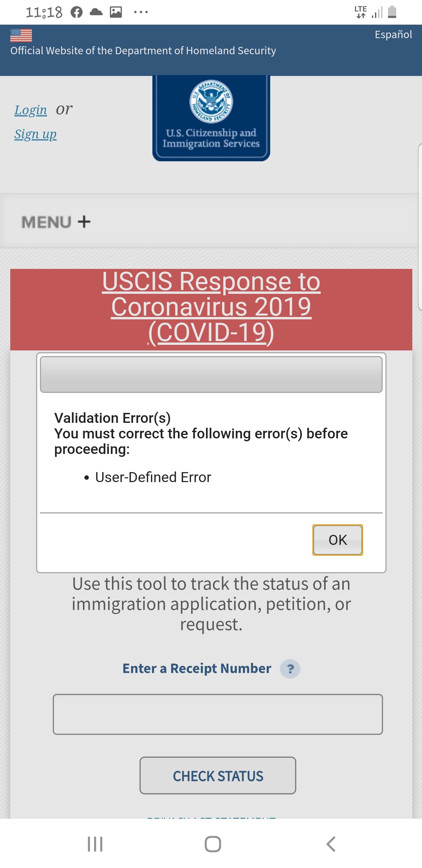Screen dimensions: 422x868
Task: Click the gray dialog title bar
Action: [x=211, y=374]
